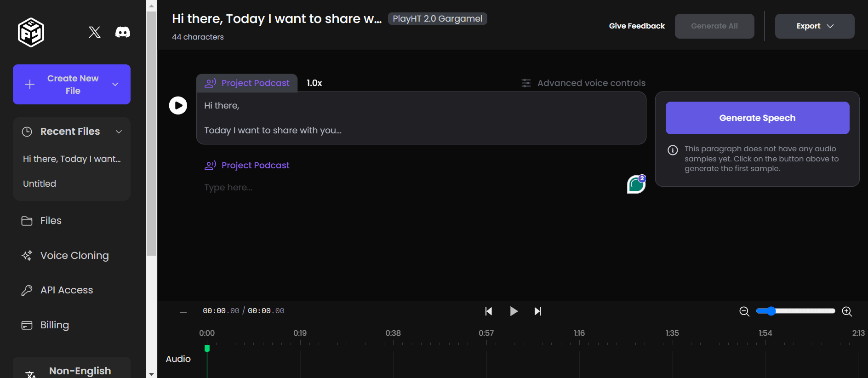868x378 pixels.
Task: Go to the Billing page
Action: [54, 325]
